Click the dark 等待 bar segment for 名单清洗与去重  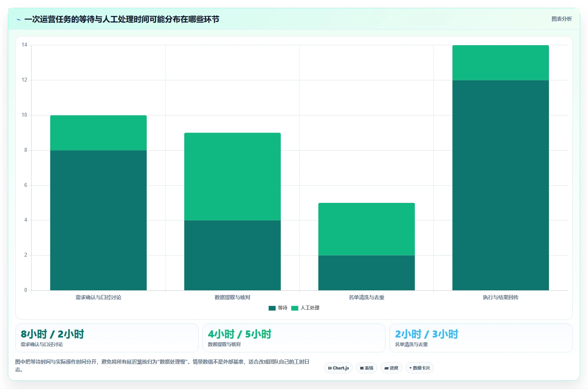coord(366,273)
